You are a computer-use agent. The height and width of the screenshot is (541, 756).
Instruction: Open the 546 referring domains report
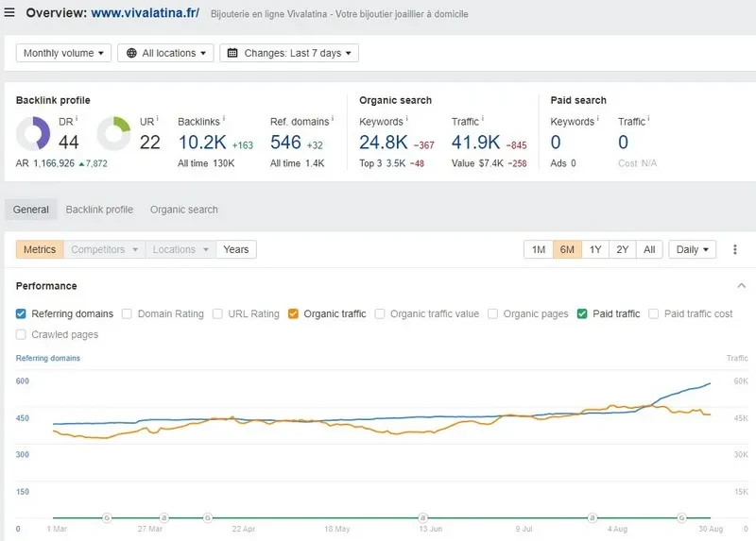[285, 143]
